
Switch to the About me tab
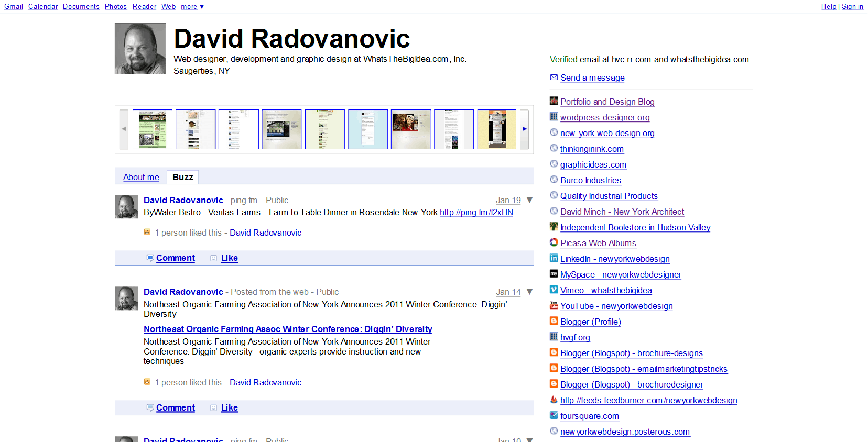(x=141, y=177)
